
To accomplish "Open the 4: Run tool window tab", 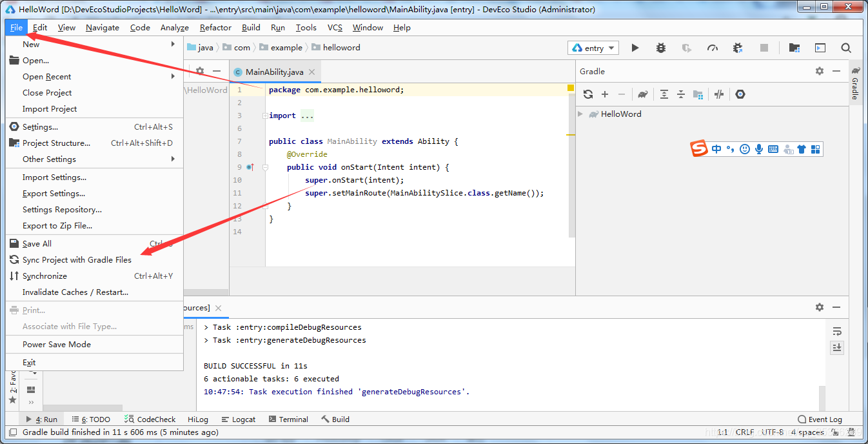I will click(42, 419).
